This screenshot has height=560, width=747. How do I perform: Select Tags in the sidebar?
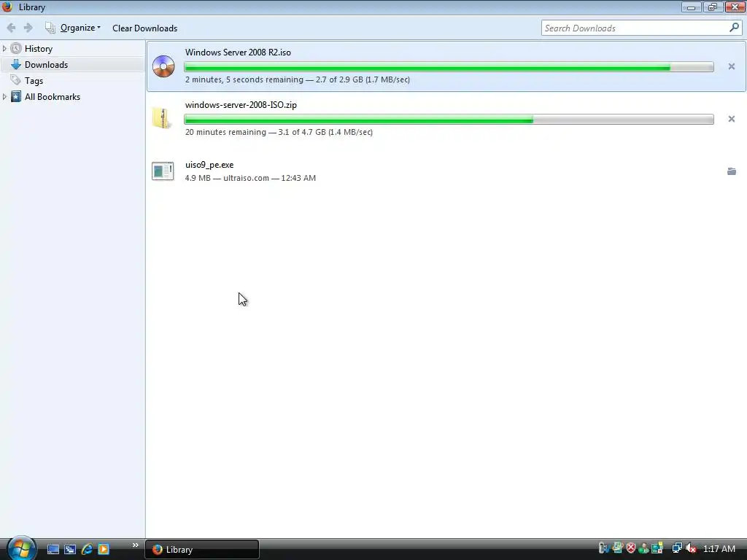pos(34,81)
